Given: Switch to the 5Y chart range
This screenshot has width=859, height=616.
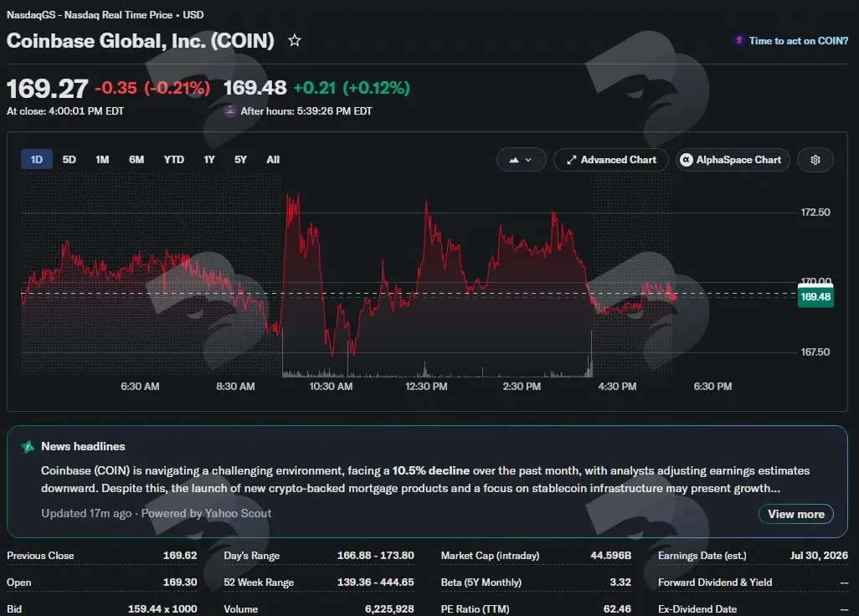Looking at the screenshot, I should (x=240, y=159).
